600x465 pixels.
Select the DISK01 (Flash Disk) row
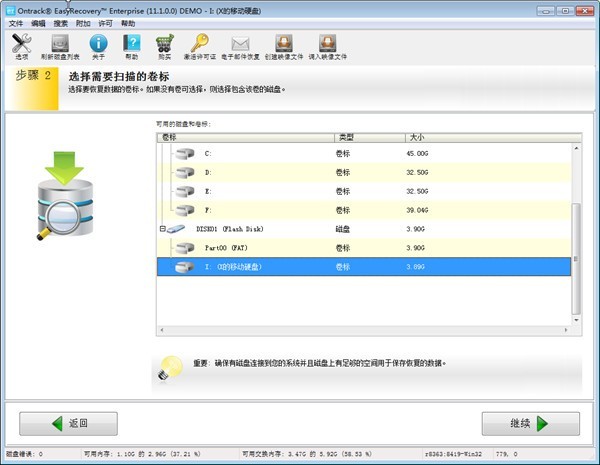pyautogui.click(x=364, y=229)
